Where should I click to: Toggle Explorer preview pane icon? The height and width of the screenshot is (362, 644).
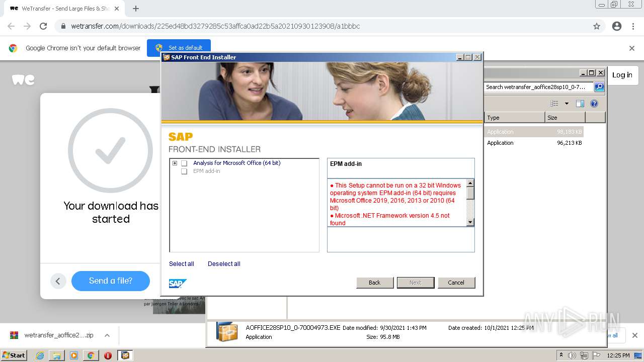[580, 104]
